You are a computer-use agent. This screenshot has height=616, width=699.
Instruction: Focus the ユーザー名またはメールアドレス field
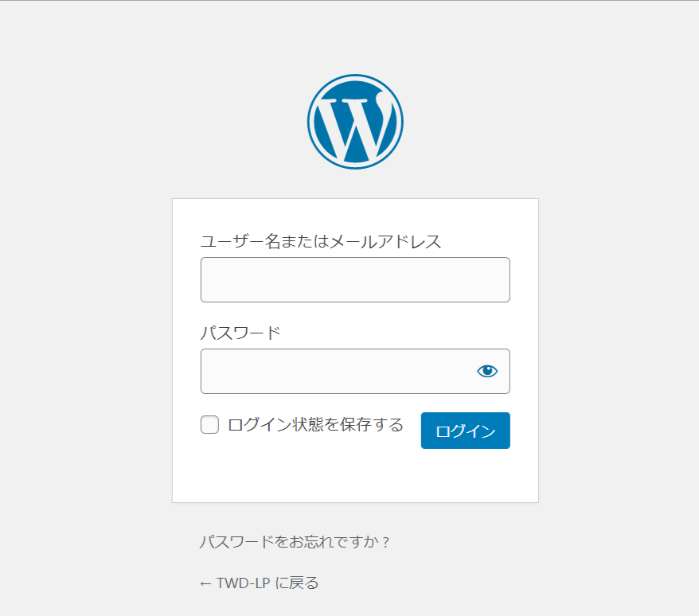tap(354, 279)
